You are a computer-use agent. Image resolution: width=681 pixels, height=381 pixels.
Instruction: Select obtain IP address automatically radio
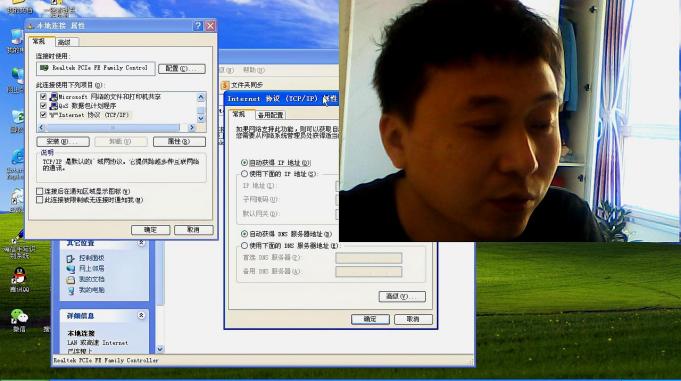245,162
